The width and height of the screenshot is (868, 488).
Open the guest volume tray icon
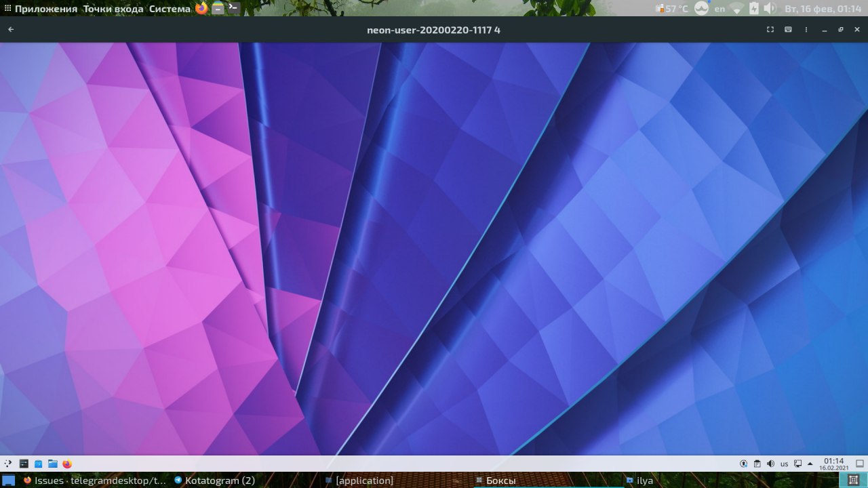click(770, 464)
